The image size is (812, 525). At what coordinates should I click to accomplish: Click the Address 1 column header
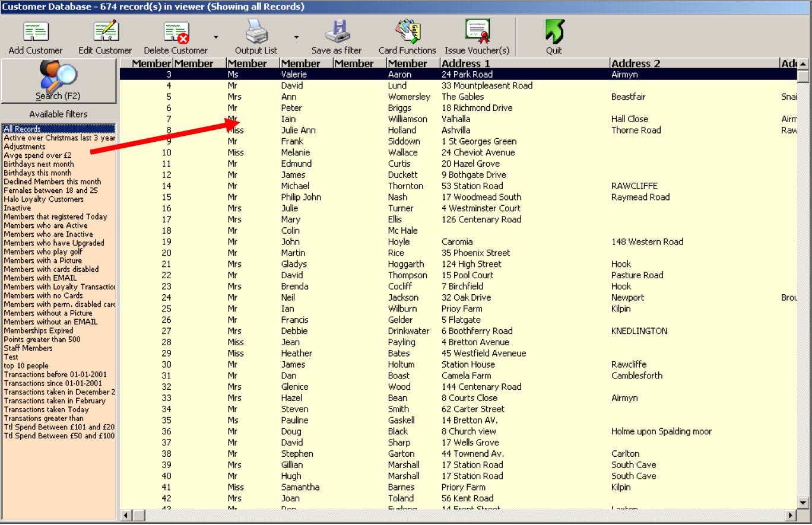(x=525, y=63)
